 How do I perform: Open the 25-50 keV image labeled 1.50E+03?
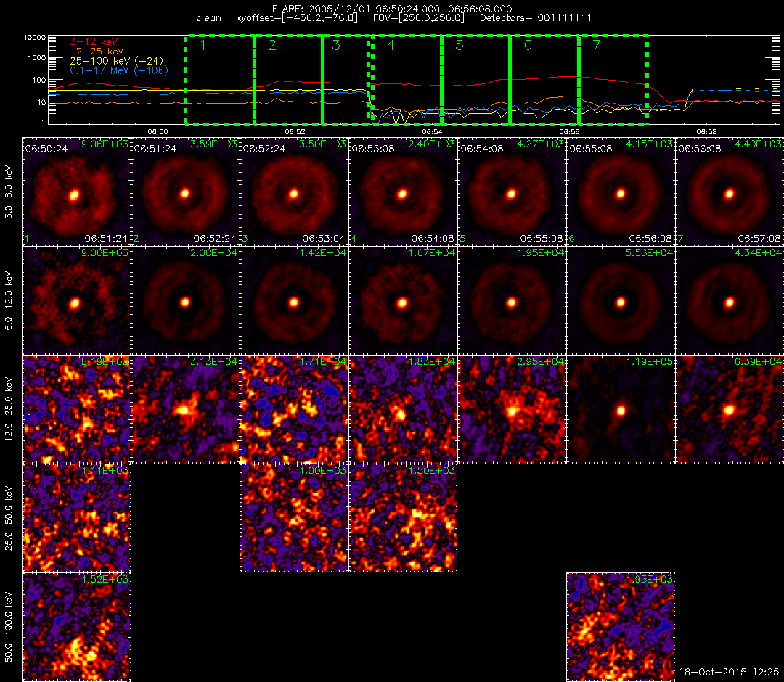tap(403, 518)
